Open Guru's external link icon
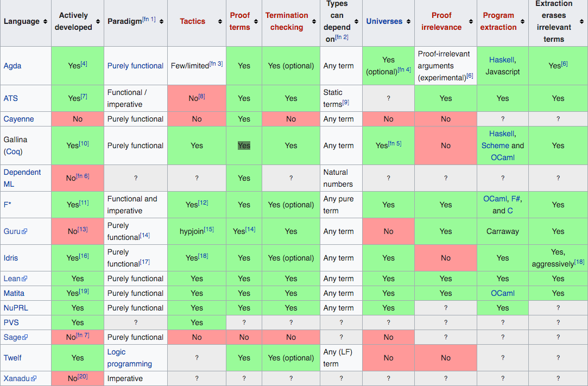This screenshot has width=588, height=386. 24,231
